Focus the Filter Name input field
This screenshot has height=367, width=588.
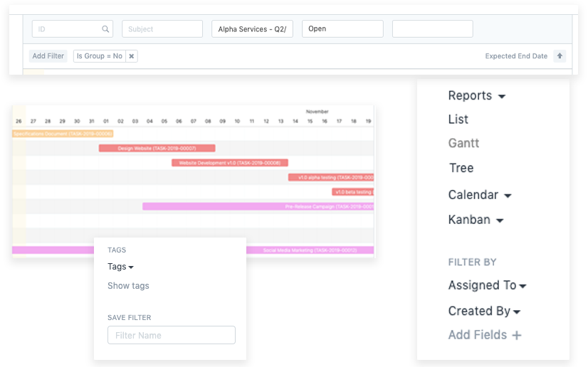click(171, 335)
